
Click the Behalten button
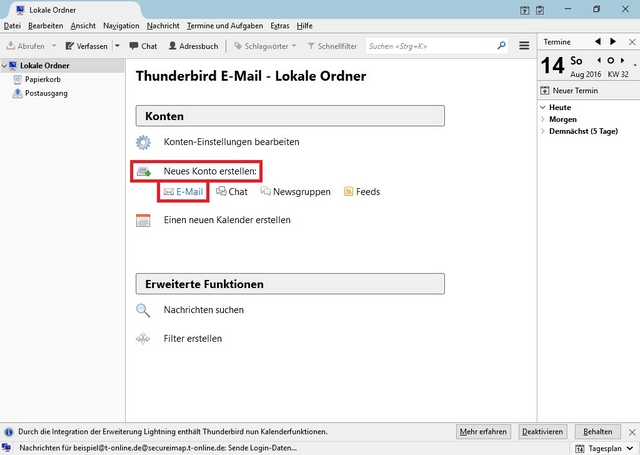pos(598,432)
